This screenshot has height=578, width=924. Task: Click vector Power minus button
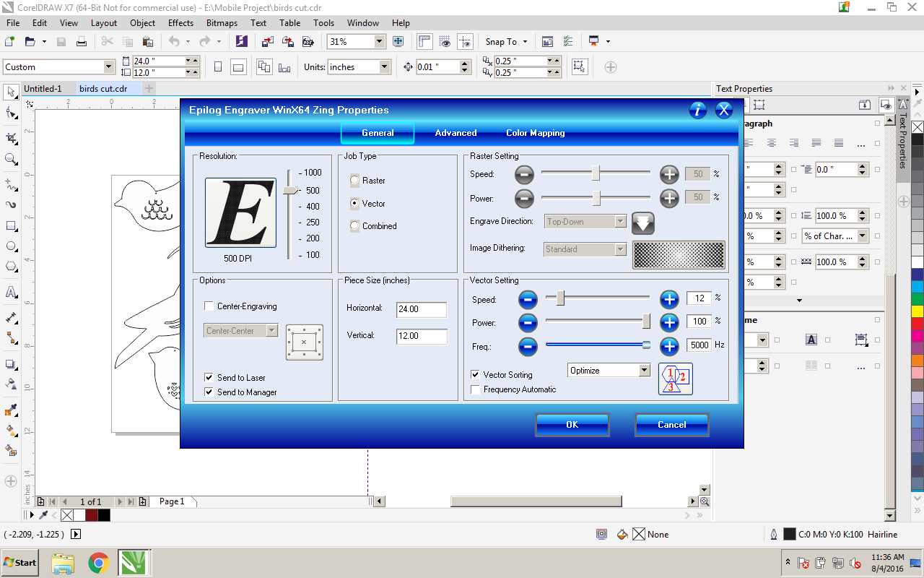click(528, 322)
